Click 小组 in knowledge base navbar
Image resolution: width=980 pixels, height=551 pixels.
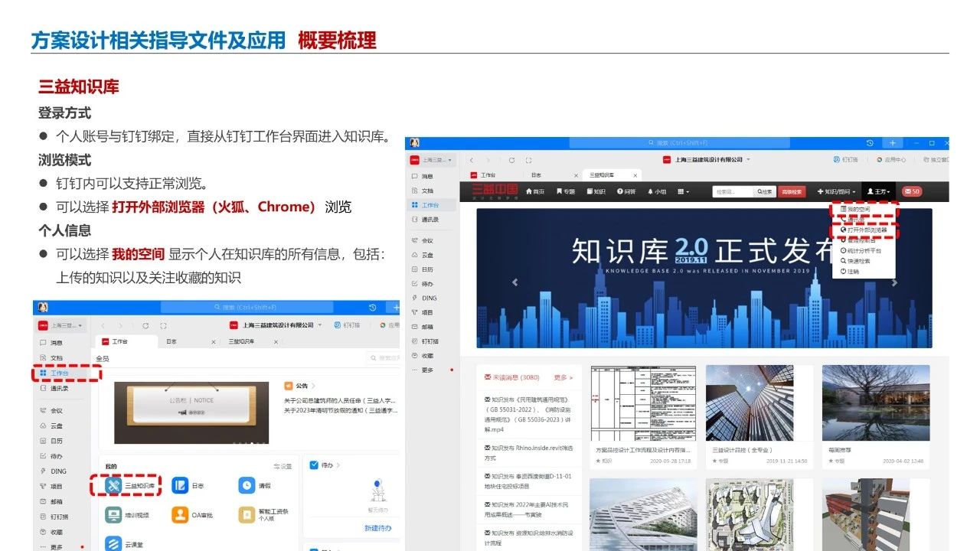pos(656,191)
